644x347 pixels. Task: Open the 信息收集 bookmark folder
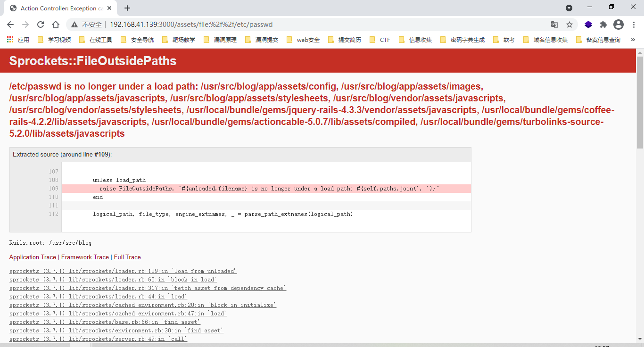pyautogui.click(x=415, y=40)
